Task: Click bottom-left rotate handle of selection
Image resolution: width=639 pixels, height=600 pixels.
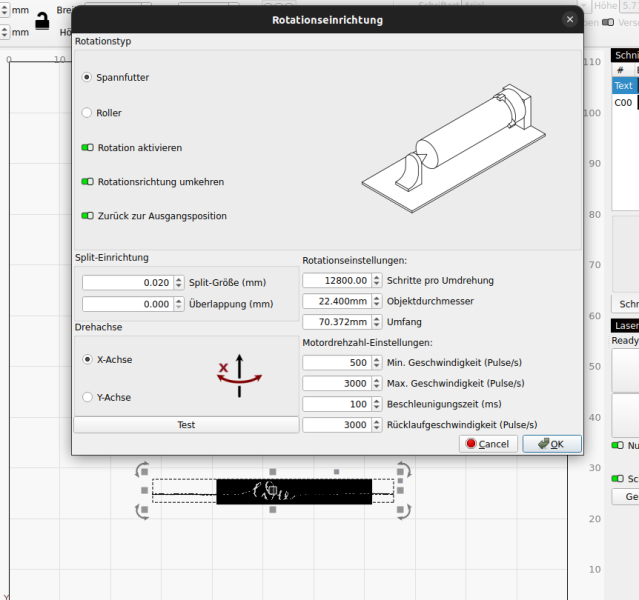Action: coord(142,511)
